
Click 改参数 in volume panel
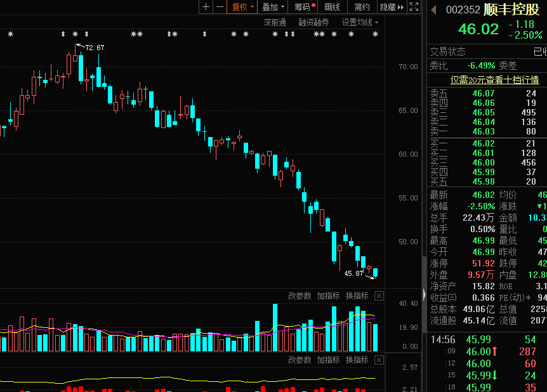click(300, 296)
